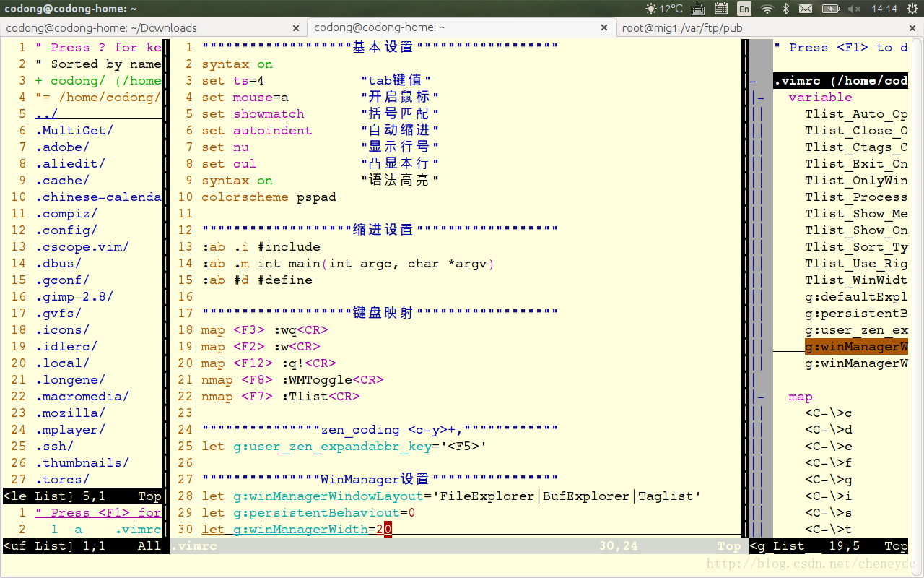This screenshot has height=578, width=924.
Task: Open the .config/ directory entry
Action: (x=66, y=230)
